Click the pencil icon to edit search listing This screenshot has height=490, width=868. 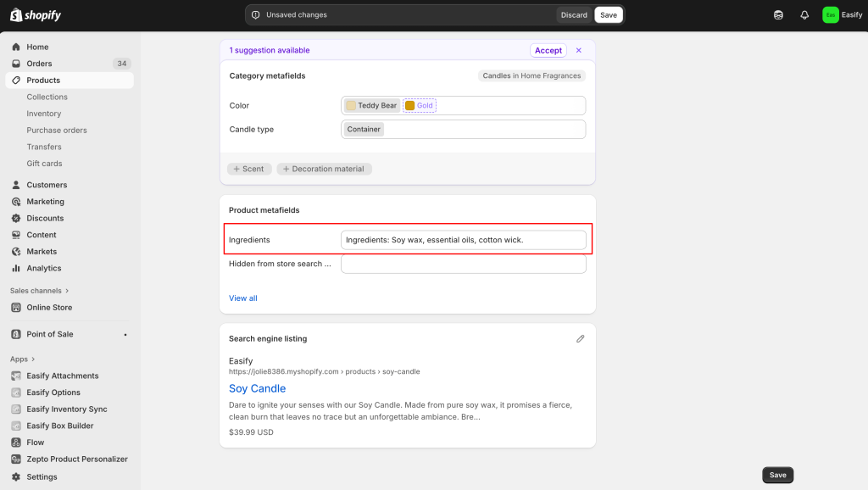581,339
